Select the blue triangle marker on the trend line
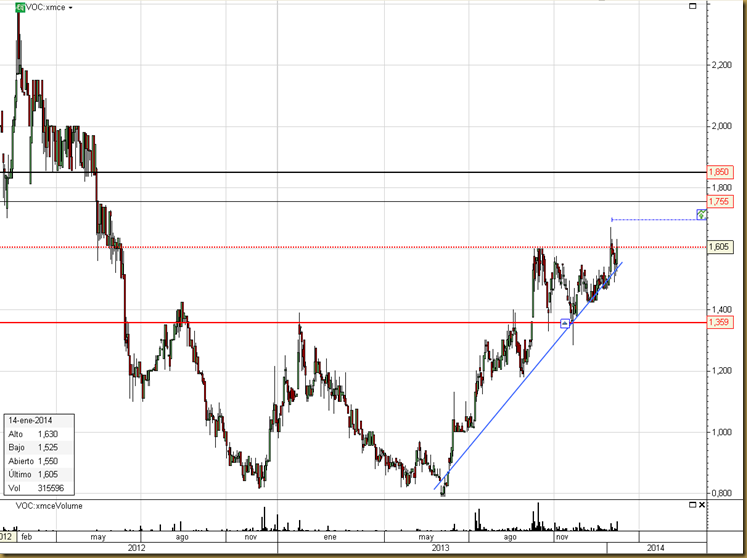The width and height of the screenshot is (747, 558). coord(565,324)
